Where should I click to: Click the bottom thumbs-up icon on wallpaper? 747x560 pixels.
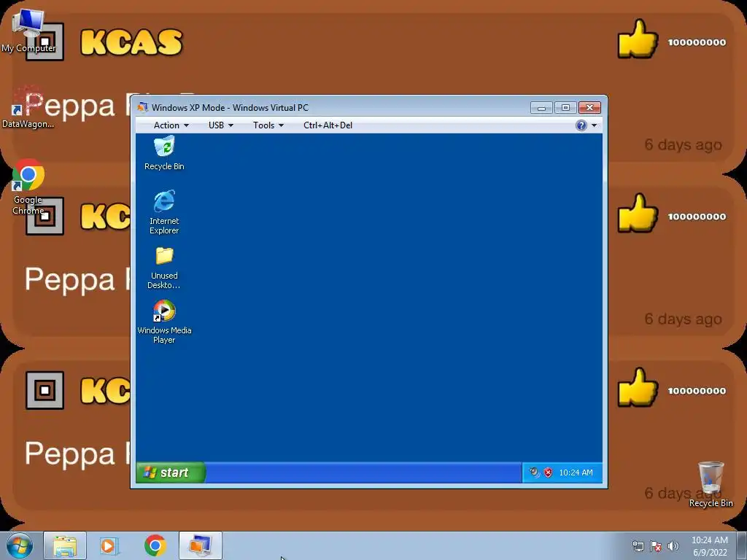point(638,388)
